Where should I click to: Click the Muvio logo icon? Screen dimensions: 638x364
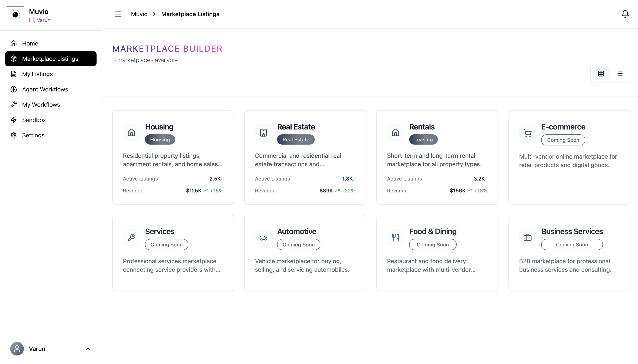click(15, 15)
